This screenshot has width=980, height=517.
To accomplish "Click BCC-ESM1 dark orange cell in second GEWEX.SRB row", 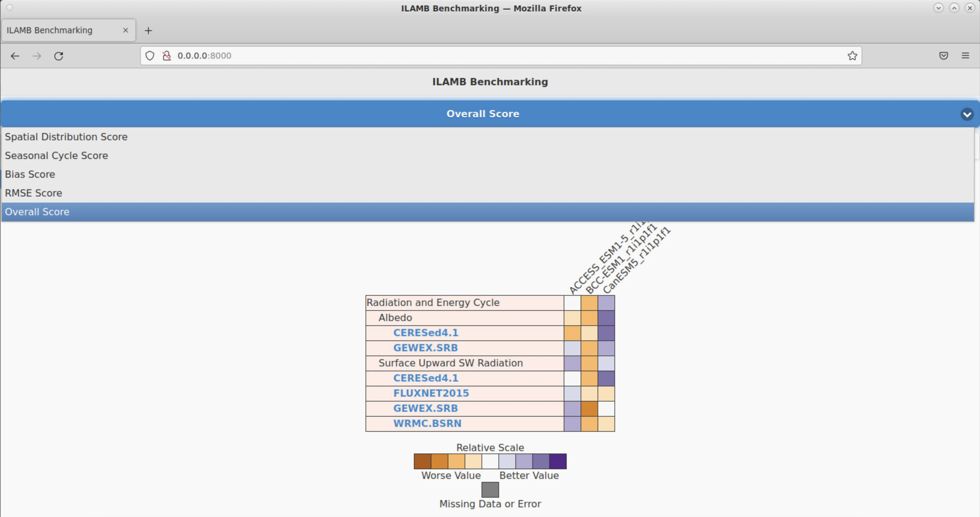I will (x=589, y=408).
